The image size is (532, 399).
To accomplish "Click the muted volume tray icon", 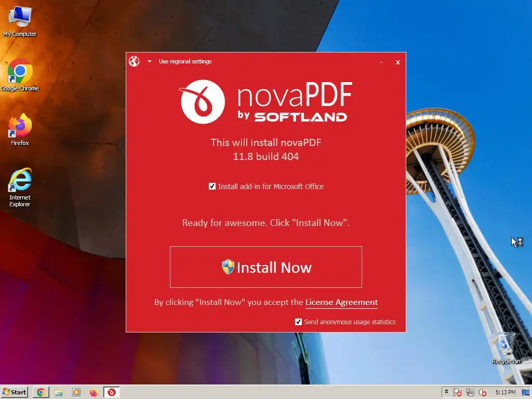I will coord(482,393).
